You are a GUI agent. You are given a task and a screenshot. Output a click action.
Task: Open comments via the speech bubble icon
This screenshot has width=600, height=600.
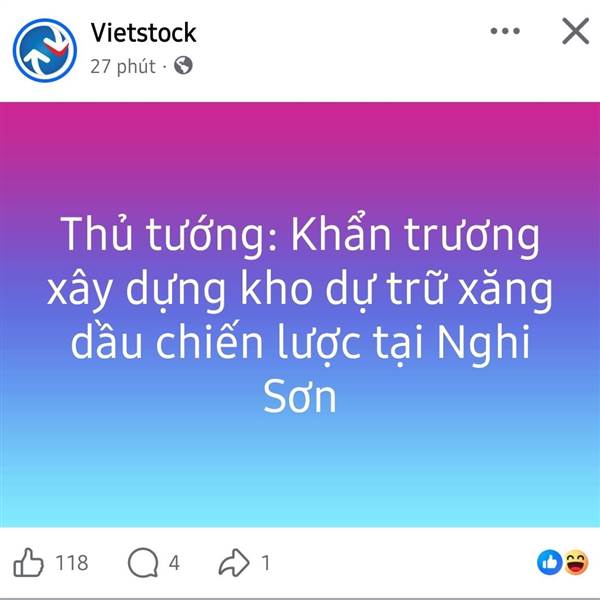tap(143, 562)
